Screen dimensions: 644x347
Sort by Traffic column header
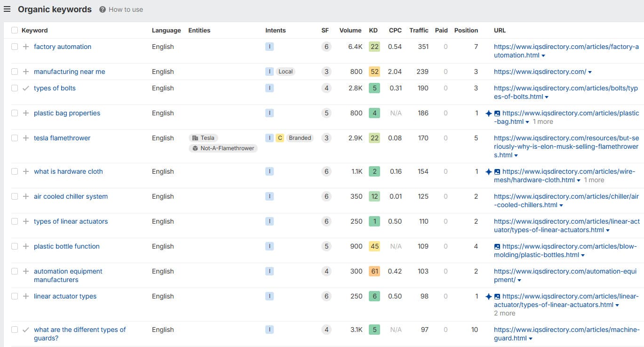tap(418, 30)
